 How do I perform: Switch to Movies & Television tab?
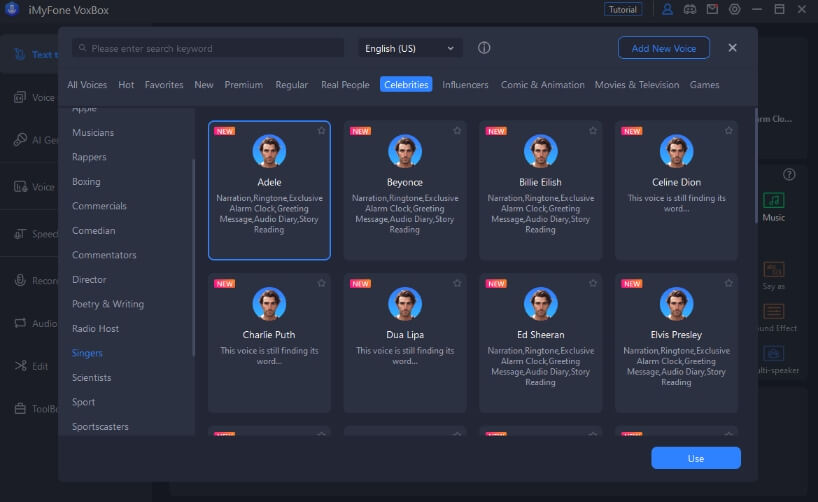coord(637,85)
